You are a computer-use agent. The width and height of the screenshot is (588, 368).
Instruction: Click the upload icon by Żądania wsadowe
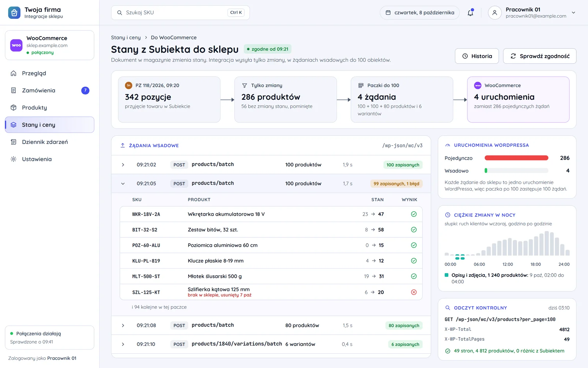[123, 145]
